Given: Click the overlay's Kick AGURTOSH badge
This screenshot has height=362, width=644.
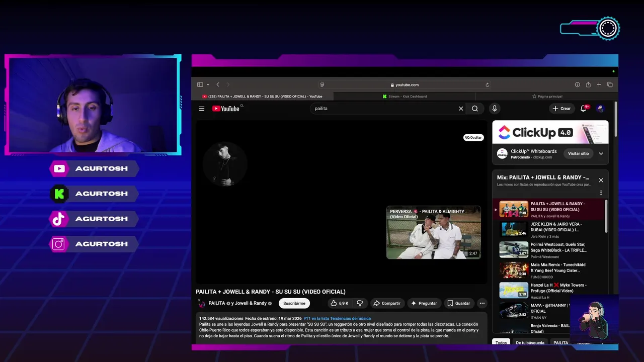Looking at the screenshot, I should (x=94, y=194).
